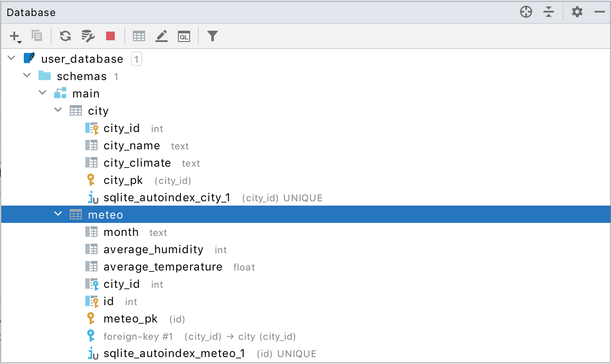This screenshot has height=364, width=611.
Task: Refresh the database schema with the sync icon
Action: coord(65,36)
